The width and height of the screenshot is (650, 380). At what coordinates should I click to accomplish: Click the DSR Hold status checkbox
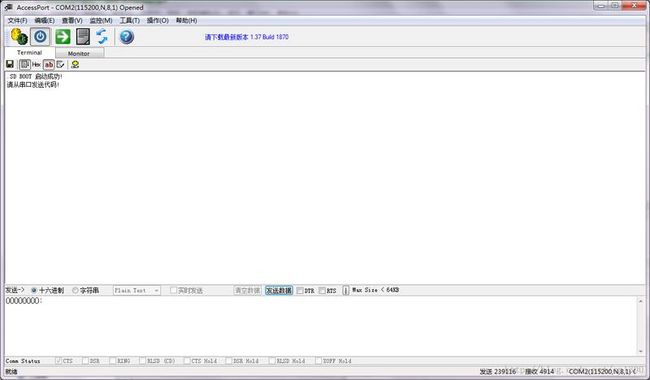[229, 361]
